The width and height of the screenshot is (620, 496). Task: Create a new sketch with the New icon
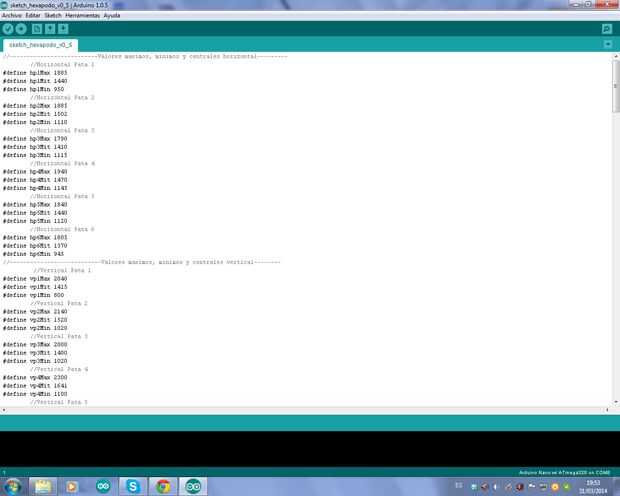click(x=37, y=29)
